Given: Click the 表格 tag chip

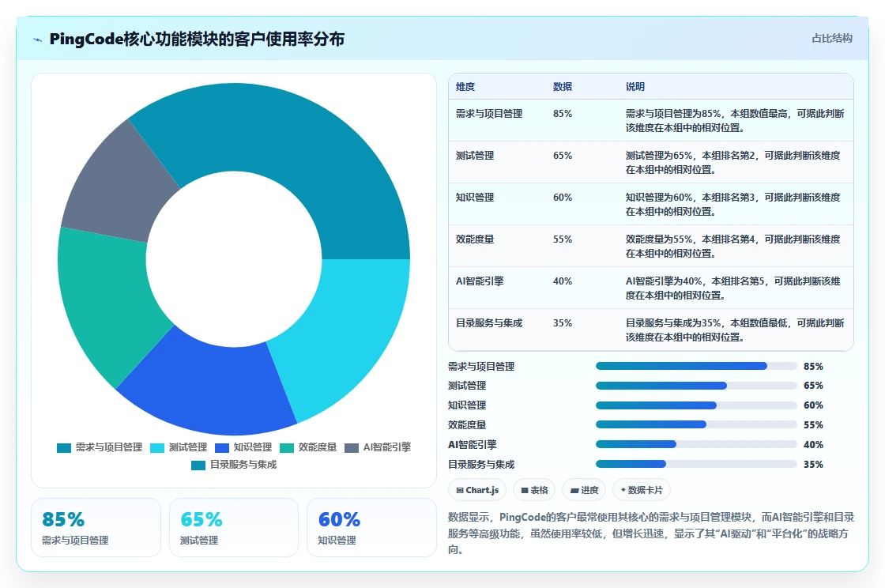Looking at the screenshot, I should click(x=534, y=490).
